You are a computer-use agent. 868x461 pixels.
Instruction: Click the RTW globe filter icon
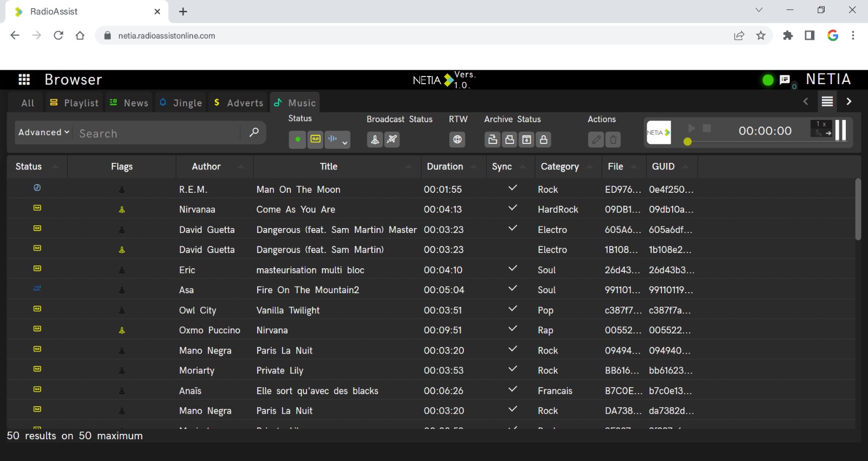pyautogui.click(x=457, y=140)
